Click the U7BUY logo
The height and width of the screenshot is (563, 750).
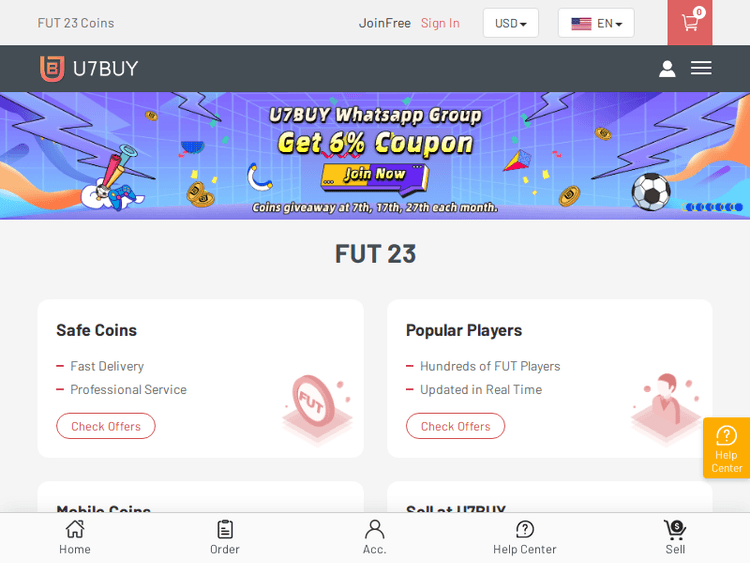(x=89, y=68)
